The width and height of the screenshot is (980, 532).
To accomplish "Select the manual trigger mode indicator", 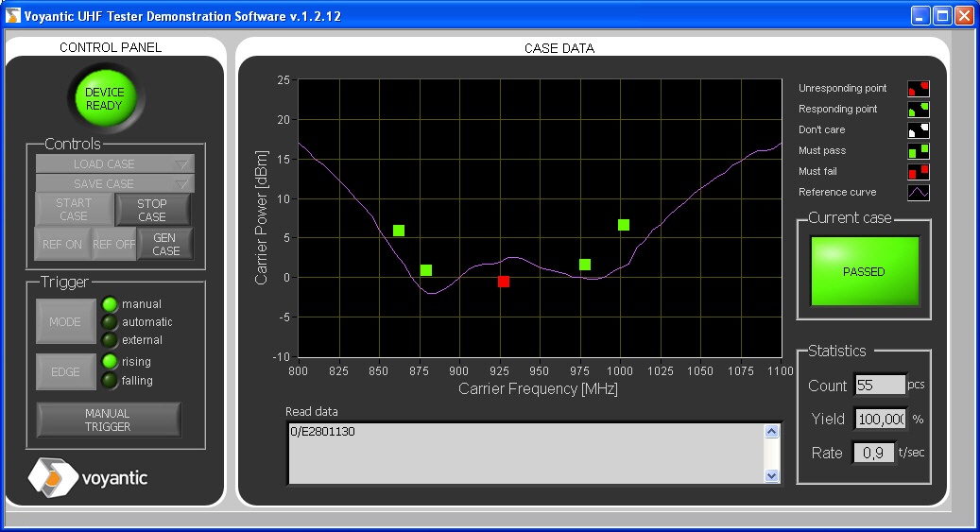I will pos(111,304).
